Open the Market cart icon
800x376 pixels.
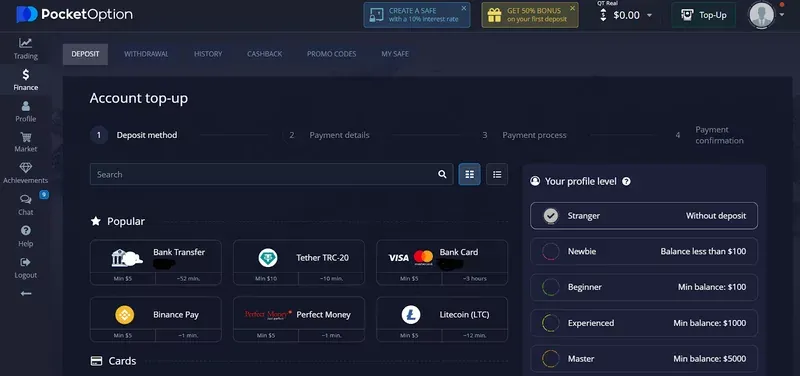point(26,137)
